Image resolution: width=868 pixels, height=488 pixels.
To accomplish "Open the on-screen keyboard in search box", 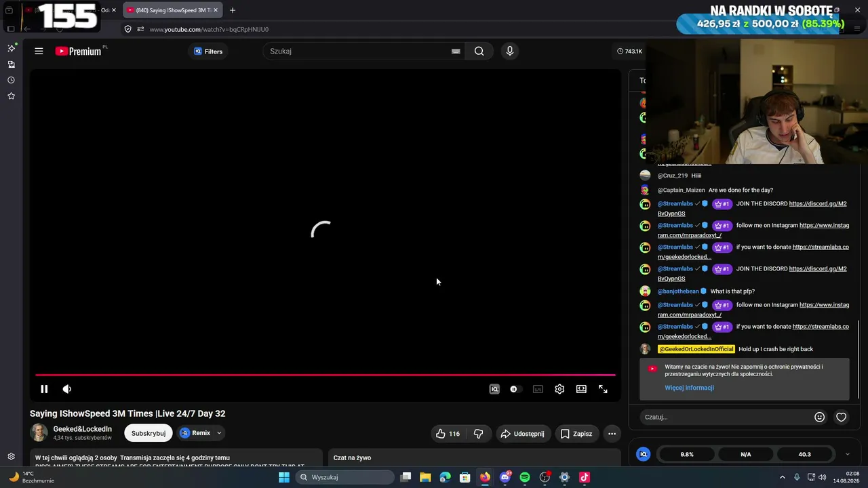I will [x=456, y=52].
